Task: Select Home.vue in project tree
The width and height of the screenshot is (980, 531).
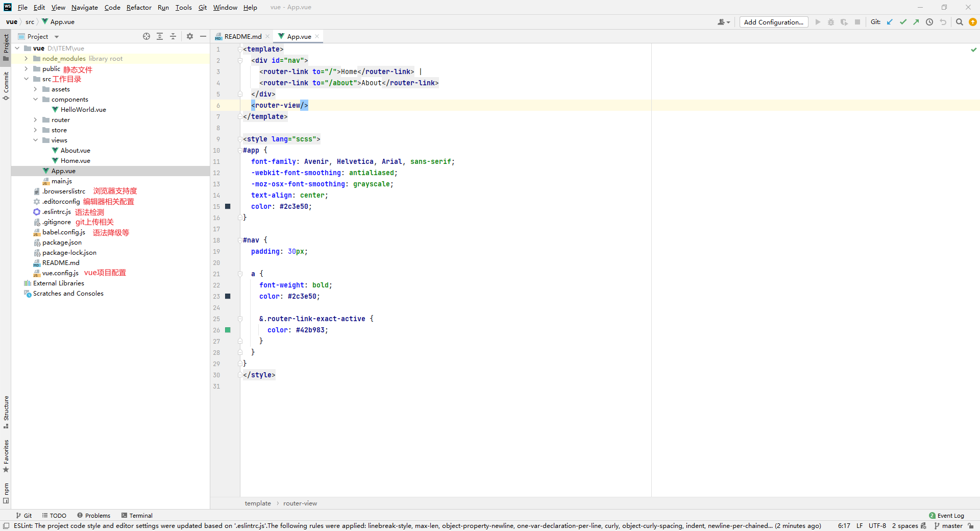Action: pyautogui.click(x=75, y=161)
